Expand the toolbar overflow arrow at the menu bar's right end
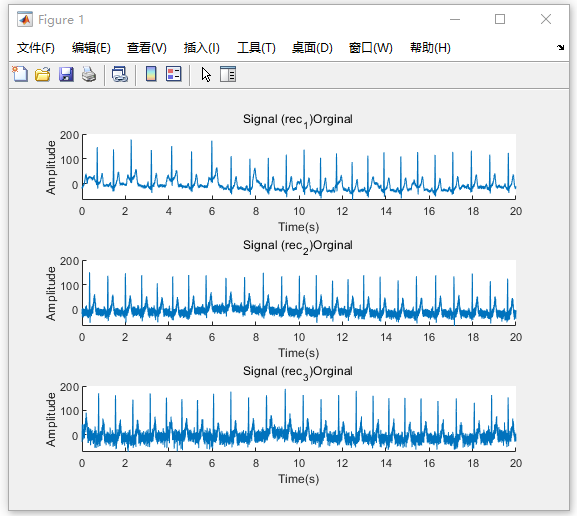 coord(560,47)
